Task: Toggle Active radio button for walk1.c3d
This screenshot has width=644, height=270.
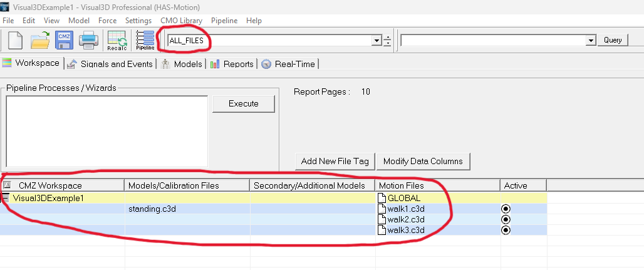Action: 506,209
